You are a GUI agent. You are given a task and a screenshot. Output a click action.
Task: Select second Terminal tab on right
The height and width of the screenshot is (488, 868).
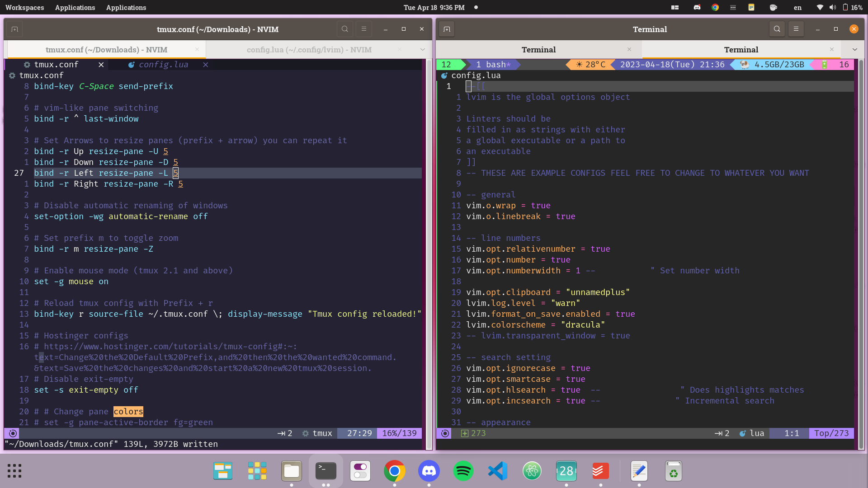[x=741, y=50]
